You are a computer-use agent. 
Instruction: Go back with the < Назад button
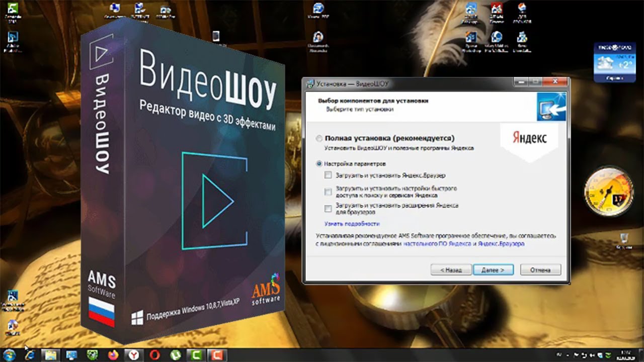point(451,269)
